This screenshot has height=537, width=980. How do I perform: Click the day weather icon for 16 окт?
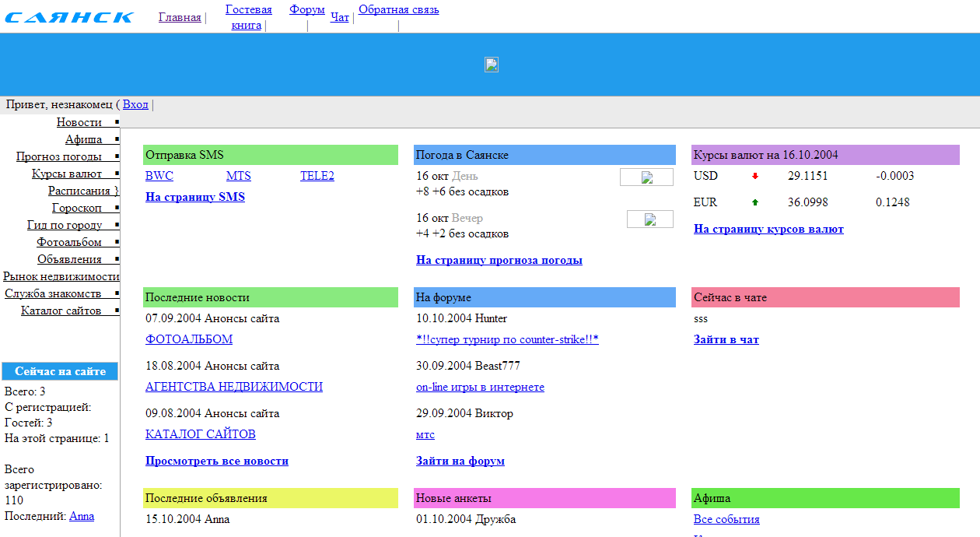pos(646,177)
